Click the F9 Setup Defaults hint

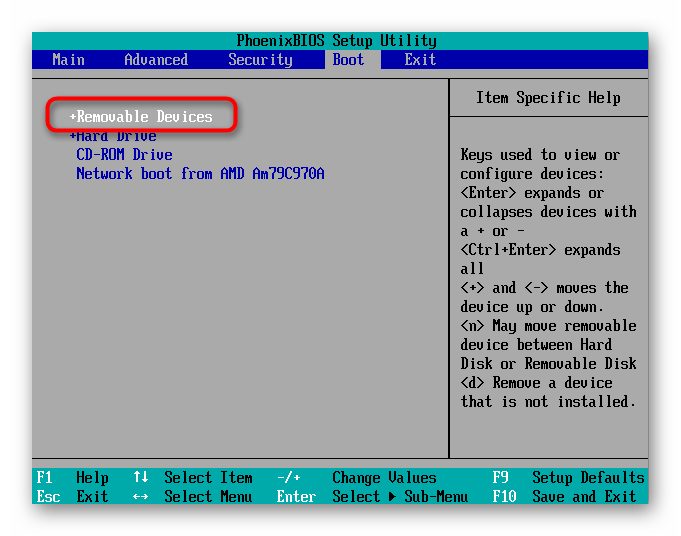pos(569,478)
